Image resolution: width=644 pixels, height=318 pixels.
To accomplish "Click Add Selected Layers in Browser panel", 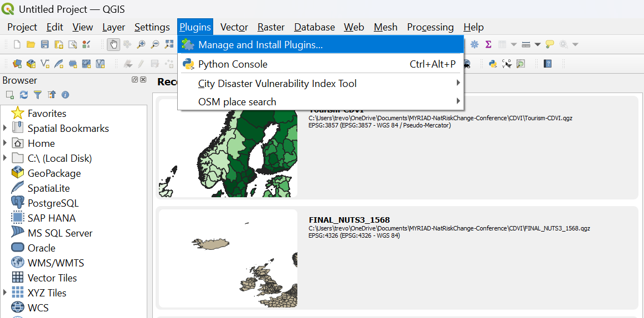I will (x=10, y=95).
